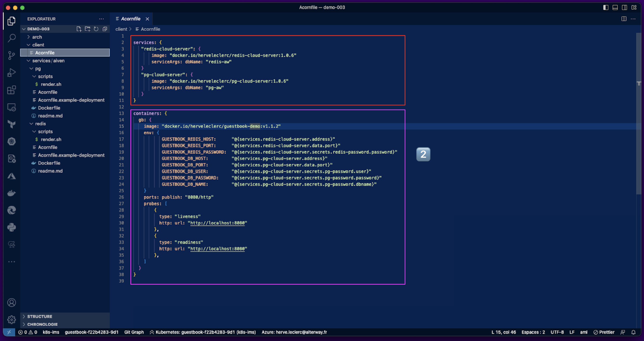This screenshot has width=644, height=341.
Task: Open Git Graph from status bar
Action: tap(134, 332)
